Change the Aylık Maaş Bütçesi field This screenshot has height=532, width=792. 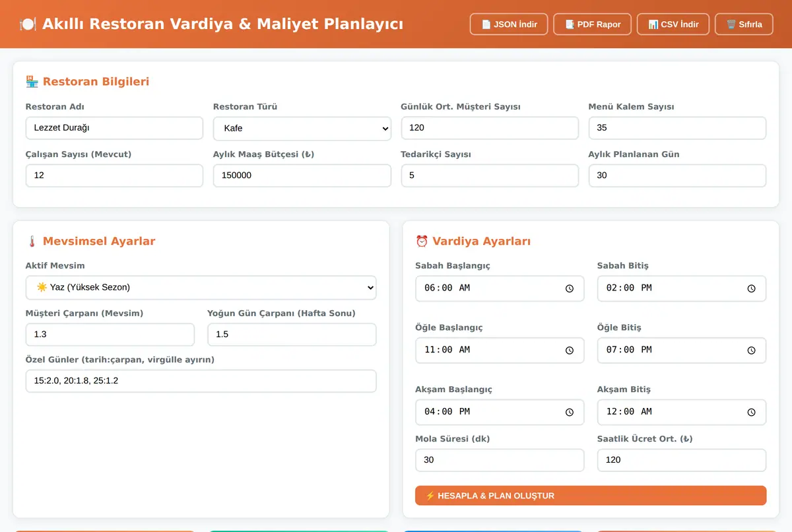click(302, 176)
